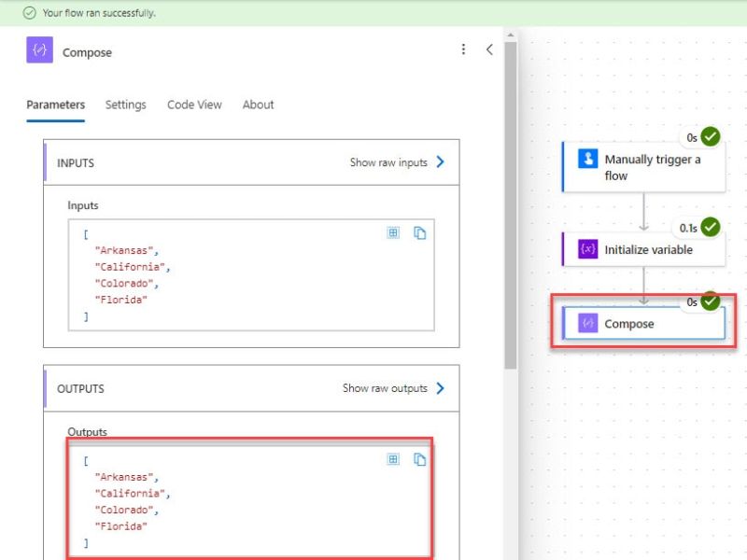Switch to the Code View tab
This screenshot has width=747, height=560.
coord(194,105)
